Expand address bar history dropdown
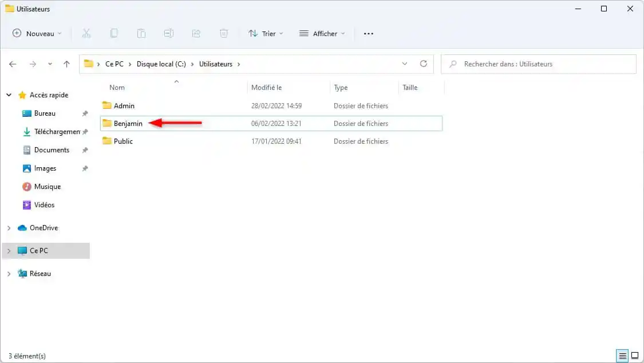The width and height of the screenshot is (644, 363). 405,64
